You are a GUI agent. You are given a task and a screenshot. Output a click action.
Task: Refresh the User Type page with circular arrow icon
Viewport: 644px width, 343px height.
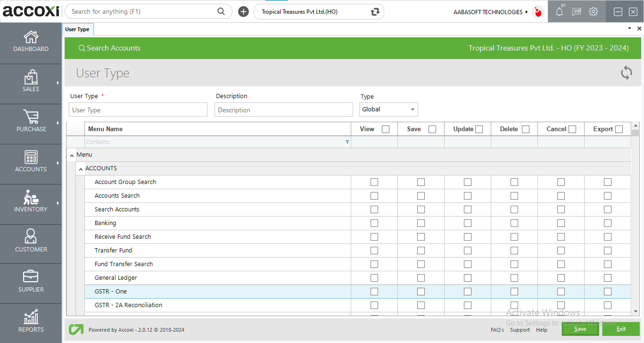pos(626,73)
